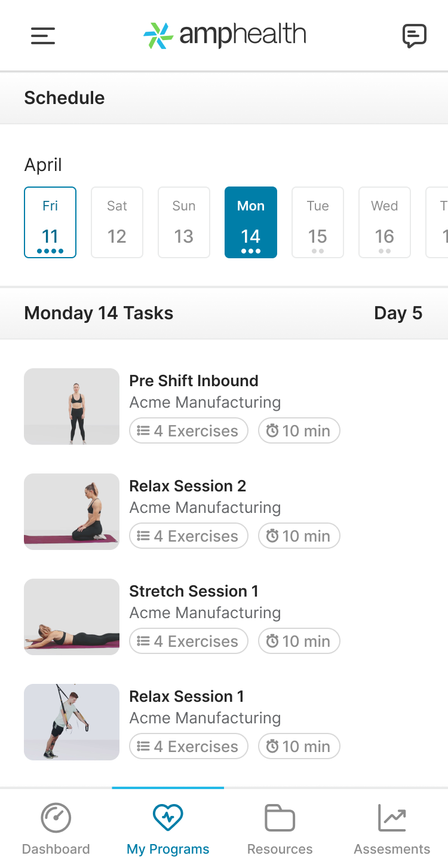Image resolution: width=448 pixels, height=868 pixels.
Task: Open the Assesments chart icon
Action: pyautogui.click(x=392, y=818)
